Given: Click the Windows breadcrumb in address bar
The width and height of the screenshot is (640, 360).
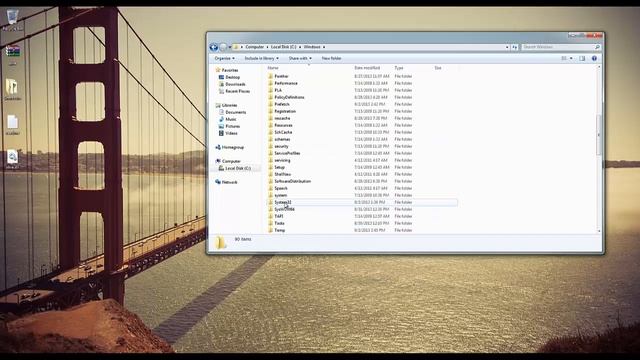Looking at the screenshot, I should click(x=312, y=47).
